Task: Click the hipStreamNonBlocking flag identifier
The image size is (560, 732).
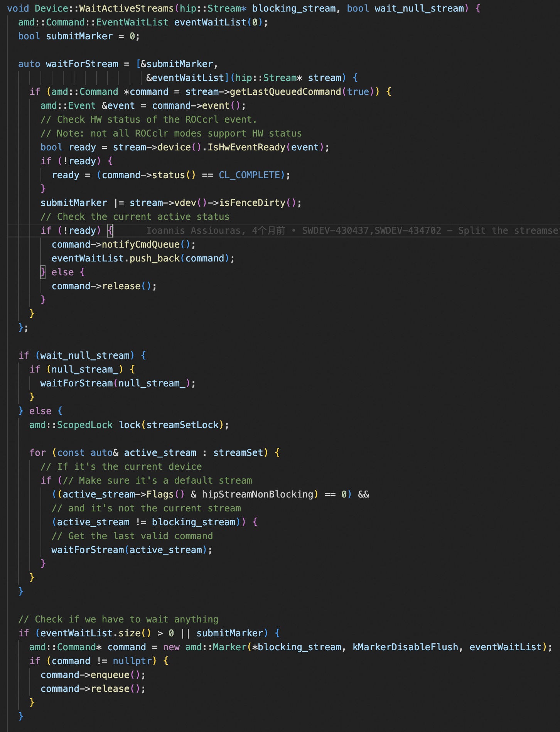Action: click(x=258, y=494)
